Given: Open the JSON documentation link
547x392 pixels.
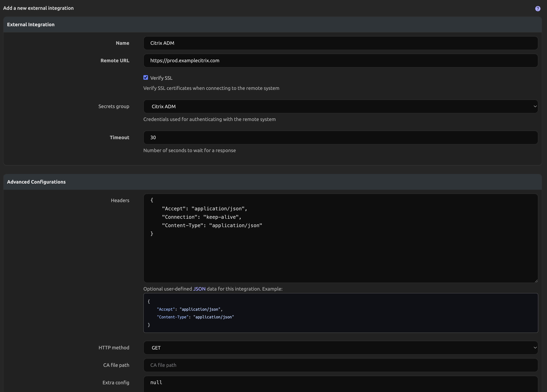Looking at the screenshot, I should (200, 288).
